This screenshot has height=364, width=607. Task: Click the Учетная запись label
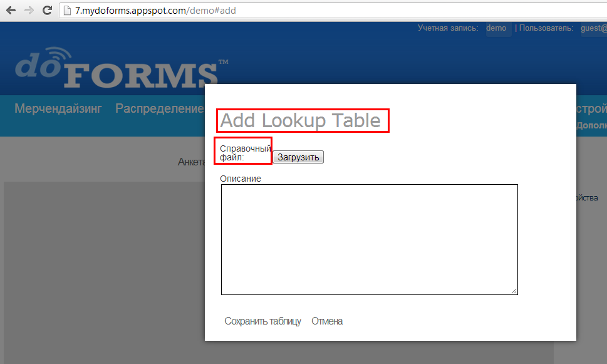pyautogui.click(x=448, y=28)
